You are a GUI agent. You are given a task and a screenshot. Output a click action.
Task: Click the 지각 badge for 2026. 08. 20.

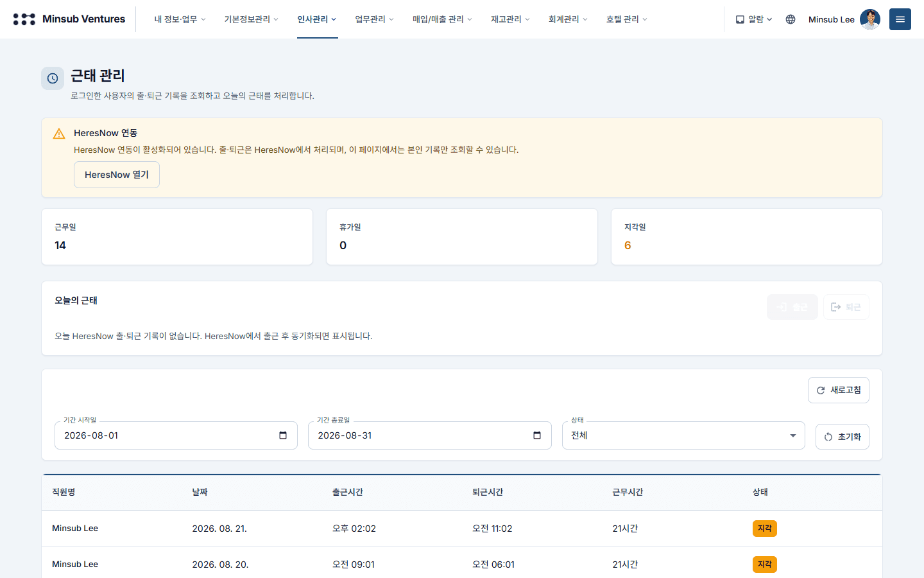pos(765,565)
